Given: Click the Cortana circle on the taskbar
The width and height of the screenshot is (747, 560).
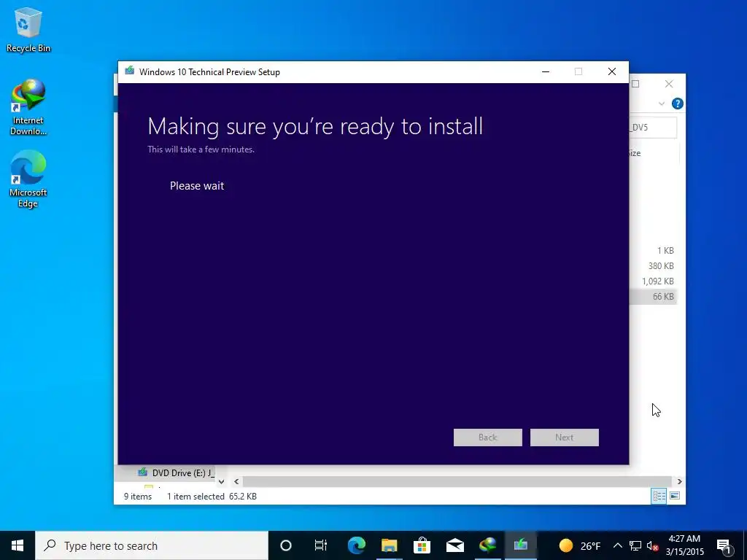Looking at the screenshot, I should pos(286,545).
